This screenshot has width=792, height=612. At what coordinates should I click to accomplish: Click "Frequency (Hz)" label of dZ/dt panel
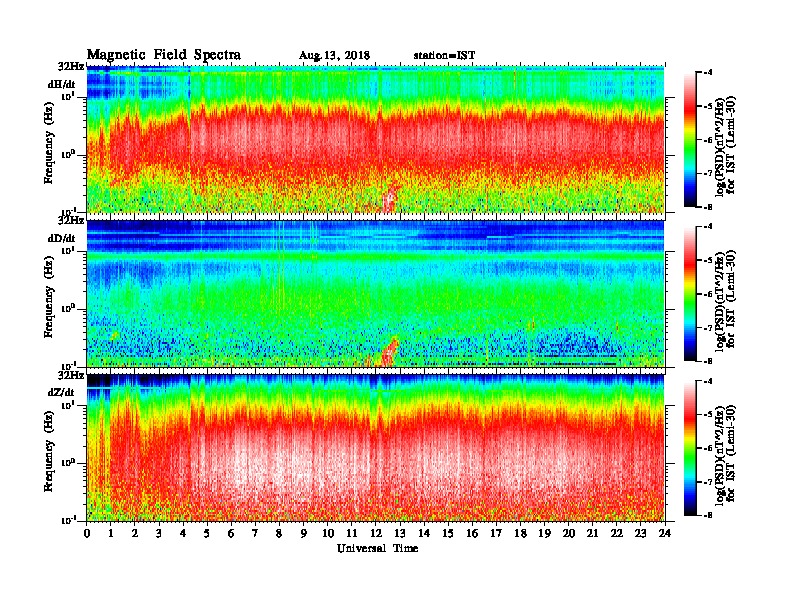tap(49, 451)
